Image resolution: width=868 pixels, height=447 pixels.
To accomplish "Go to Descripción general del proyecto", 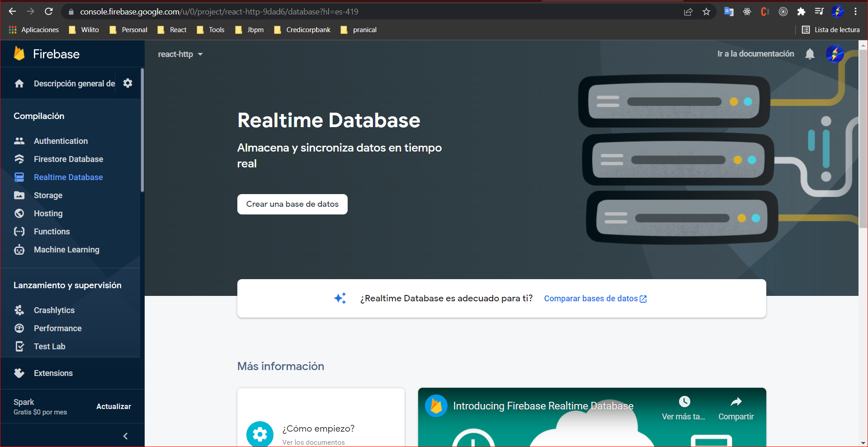I will click(74, 84).
